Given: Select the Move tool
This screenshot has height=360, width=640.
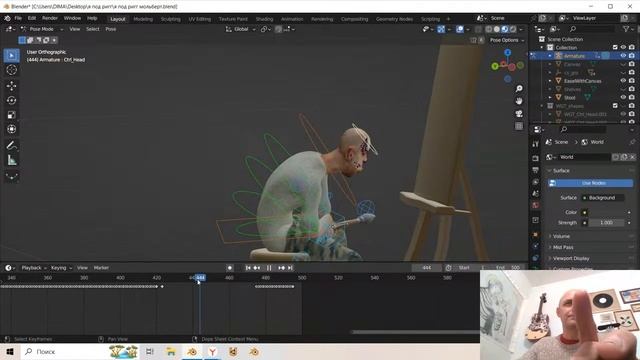Looking at the screenshot, I should (x=11, y=86).
